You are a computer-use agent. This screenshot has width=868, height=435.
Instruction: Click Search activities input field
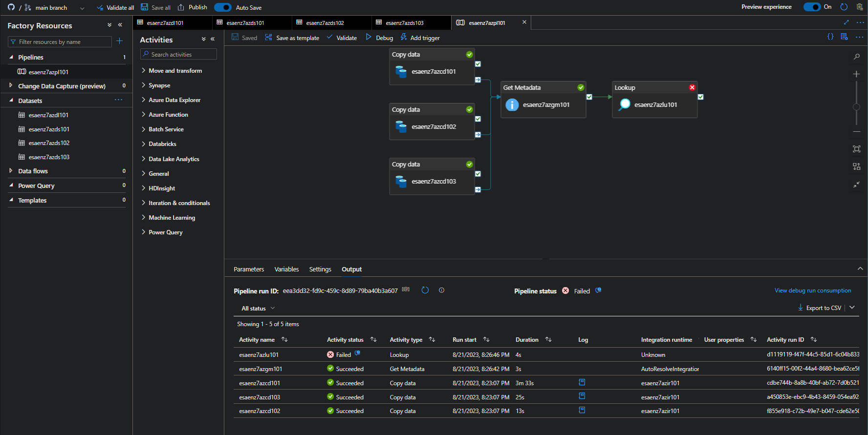click(x=178, y=54)
